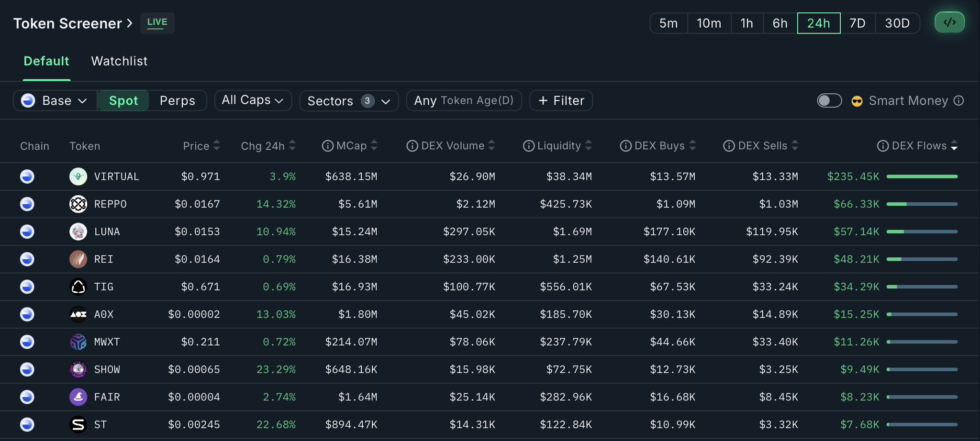This screenshot has height=441, width=980.
Task: Open the Sectors filter dropdown
Action: click(x=349, y=101)
